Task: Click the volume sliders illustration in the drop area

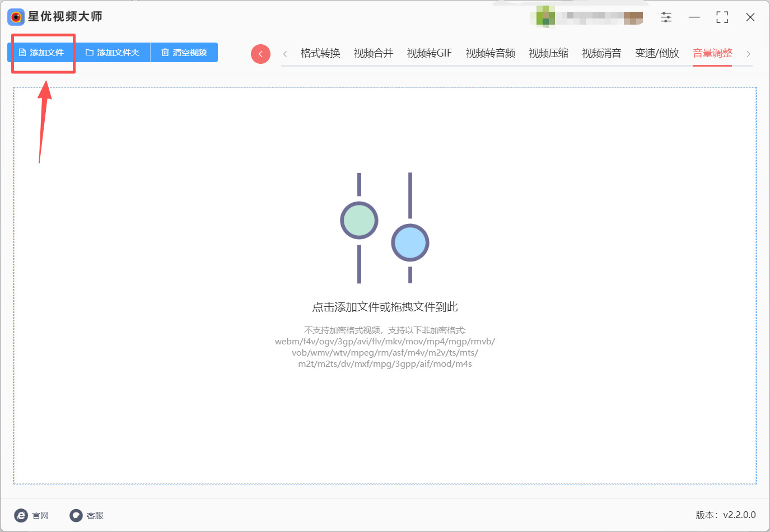Action: point(385,228)
